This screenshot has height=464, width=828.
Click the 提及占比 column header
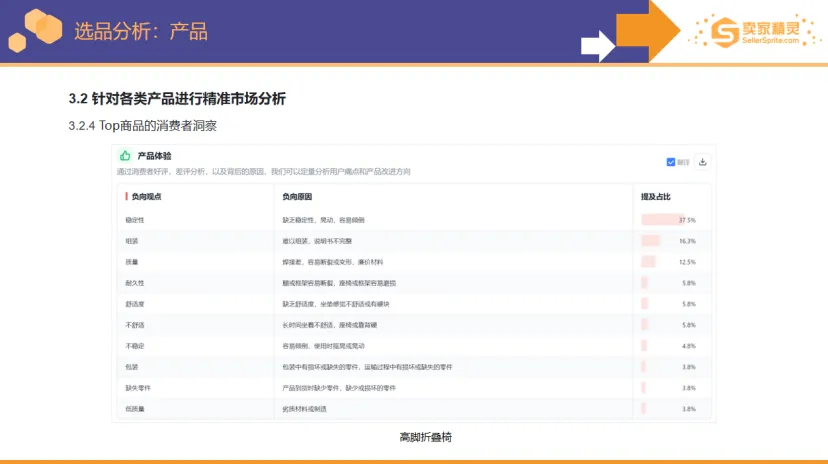[655, 196]
